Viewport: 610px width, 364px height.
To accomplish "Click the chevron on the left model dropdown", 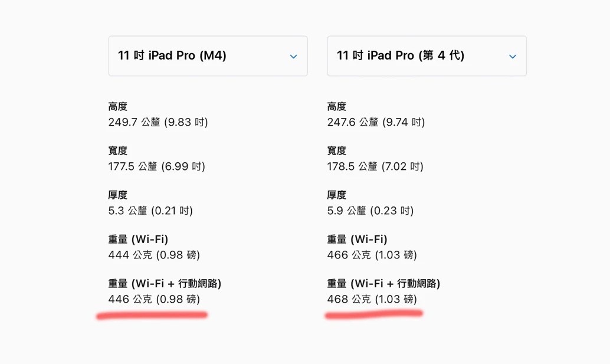I will (x=293, y=56).
